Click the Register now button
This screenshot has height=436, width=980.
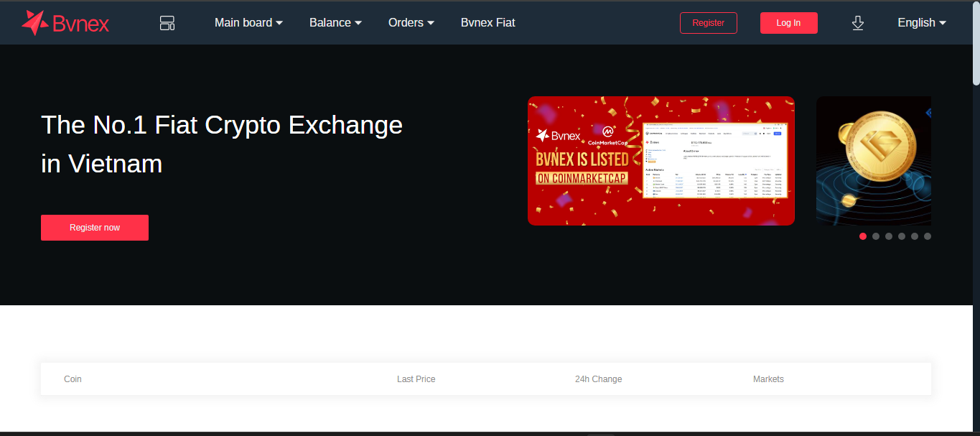click(x=95, y=228)
